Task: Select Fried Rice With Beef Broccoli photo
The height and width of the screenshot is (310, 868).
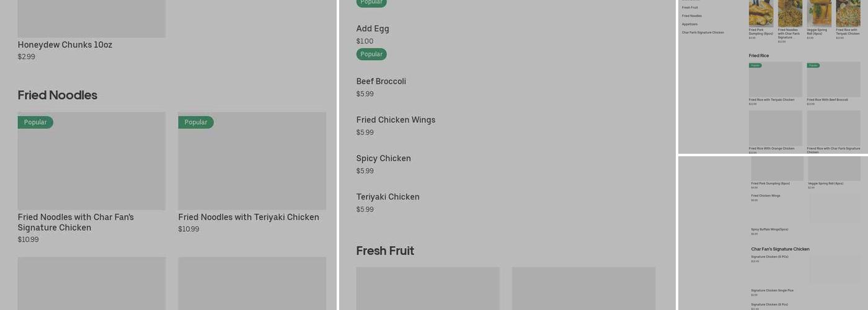Action: coord(833,79)
